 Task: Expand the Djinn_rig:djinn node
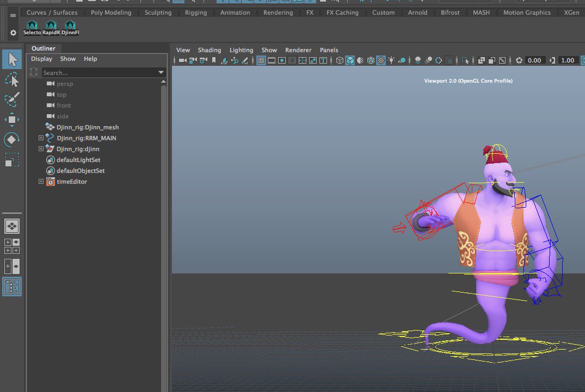[41, 148]
